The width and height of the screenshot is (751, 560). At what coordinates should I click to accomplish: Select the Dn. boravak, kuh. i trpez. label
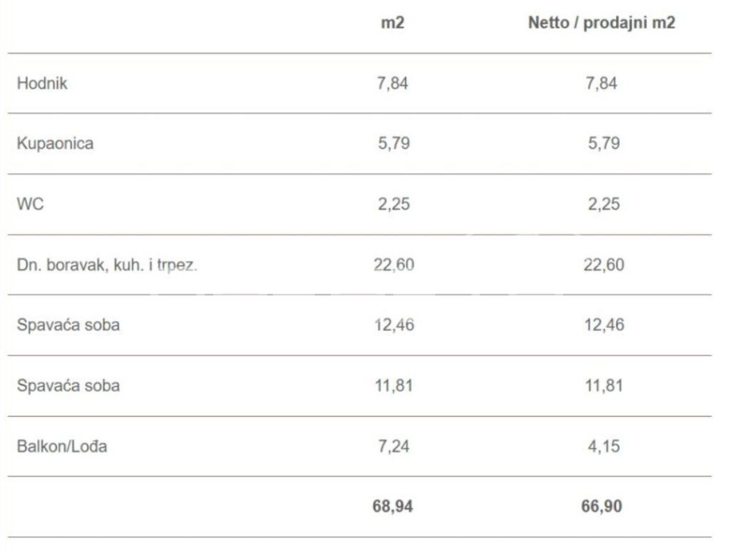(x=107, y=265)
